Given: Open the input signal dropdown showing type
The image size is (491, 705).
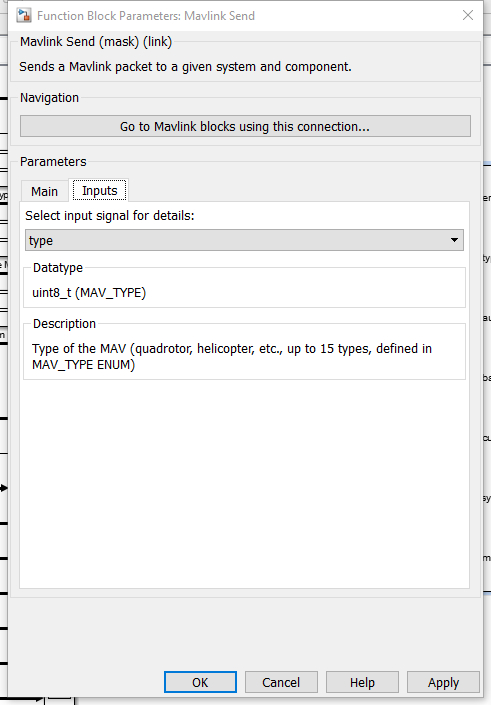Looking at the screenshot, I should (x=244, y=240).
